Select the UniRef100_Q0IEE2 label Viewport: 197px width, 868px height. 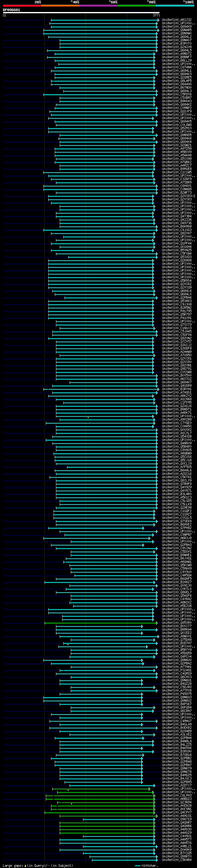(x=177, y=633)
